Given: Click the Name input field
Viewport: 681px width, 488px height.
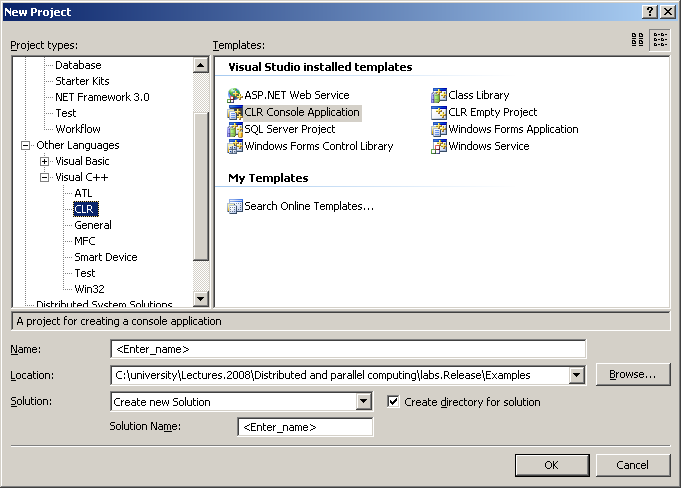Looking at the screenshot, I should [x=348, y=349].
